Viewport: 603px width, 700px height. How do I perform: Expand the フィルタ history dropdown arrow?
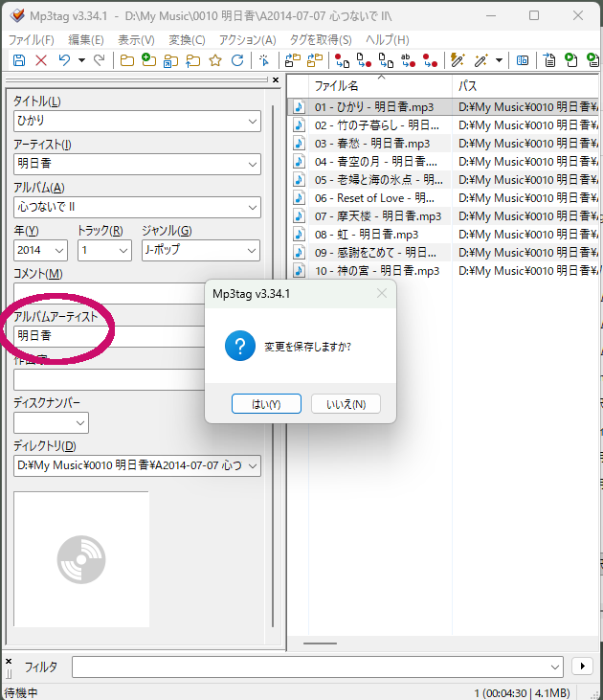(x=555, y=667)
